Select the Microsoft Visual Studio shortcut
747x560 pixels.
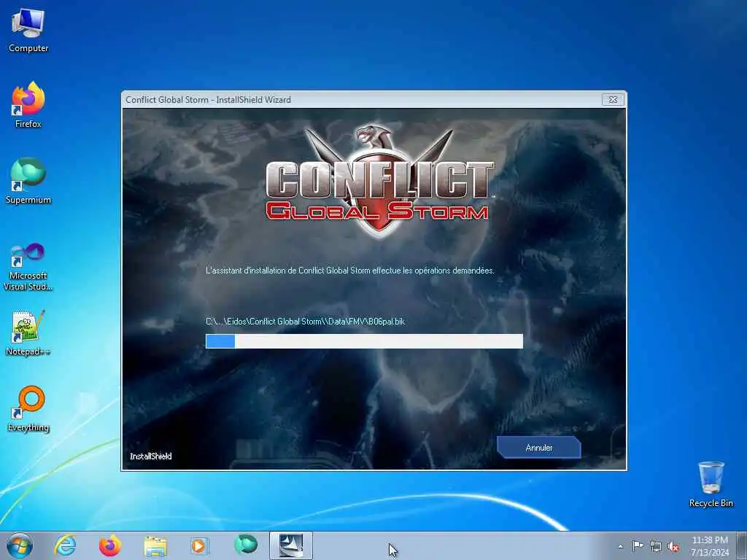[28, 267]
